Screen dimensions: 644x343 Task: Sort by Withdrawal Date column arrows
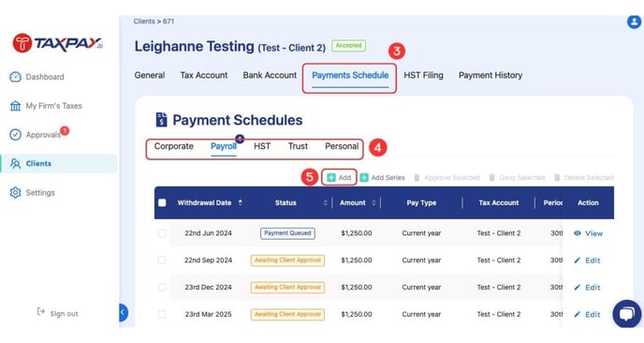coord(241,202)
